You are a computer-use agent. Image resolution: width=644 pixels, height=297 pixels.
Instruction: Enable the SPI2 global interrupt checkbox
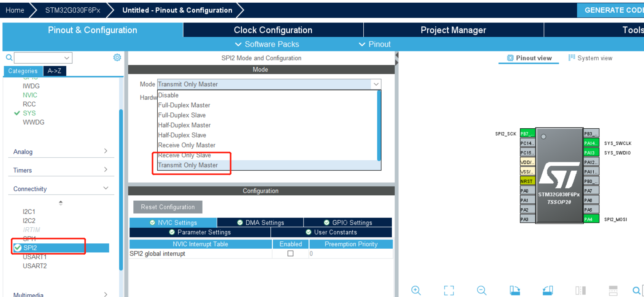point(291,254)
